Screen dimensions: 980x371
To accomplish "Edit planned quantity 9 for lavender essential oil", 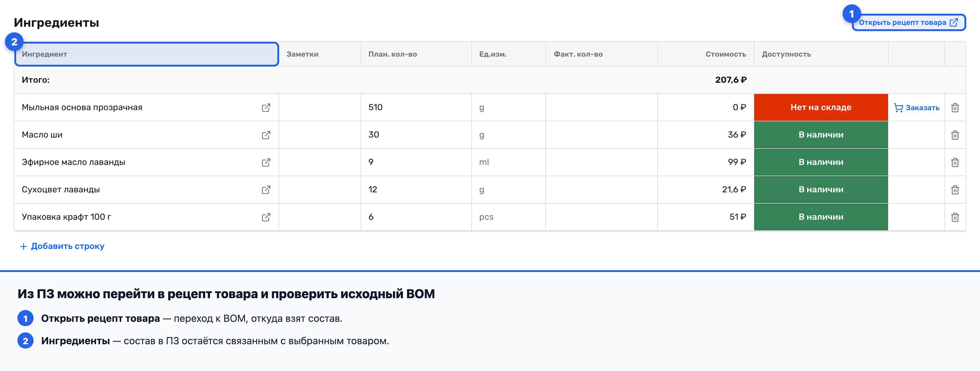I will tap(416, 162).
